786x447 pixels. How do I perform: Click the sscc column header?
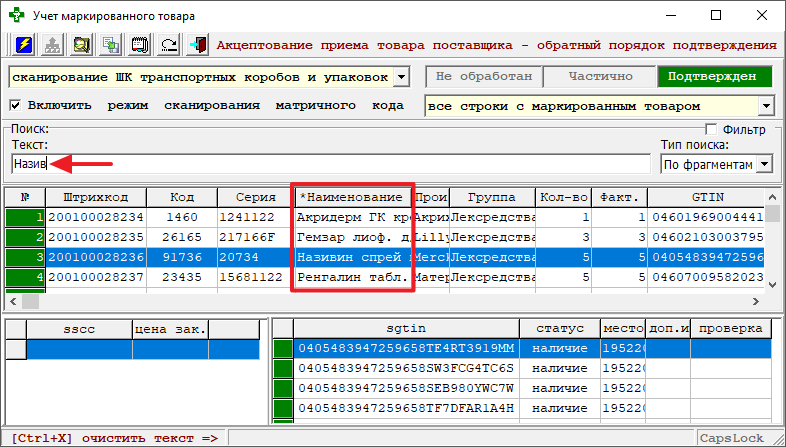79,329
